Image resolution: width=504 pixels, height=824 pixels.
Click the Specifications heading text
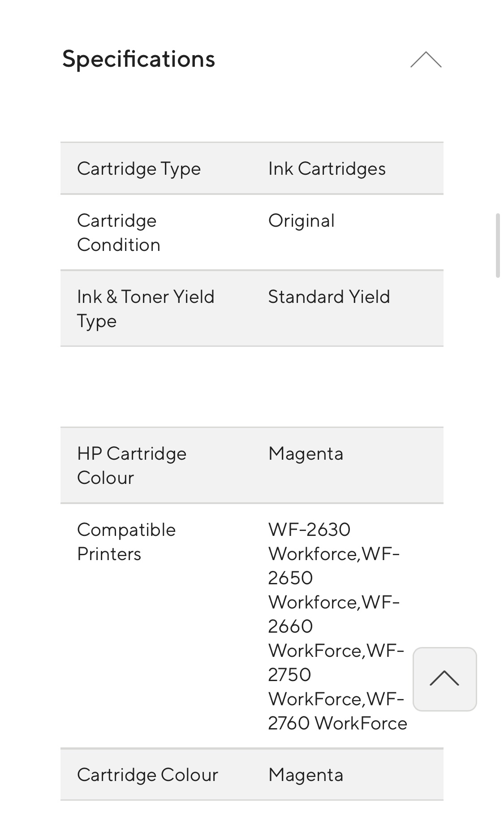[139, 59]
